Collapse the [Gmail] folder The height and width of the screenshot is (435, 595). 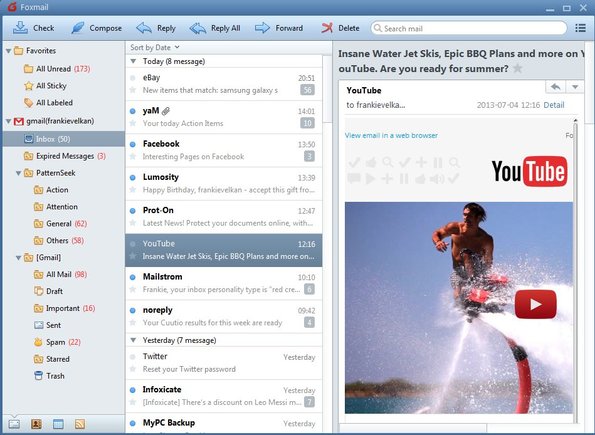pyautogui.click(x=18, y=258)
